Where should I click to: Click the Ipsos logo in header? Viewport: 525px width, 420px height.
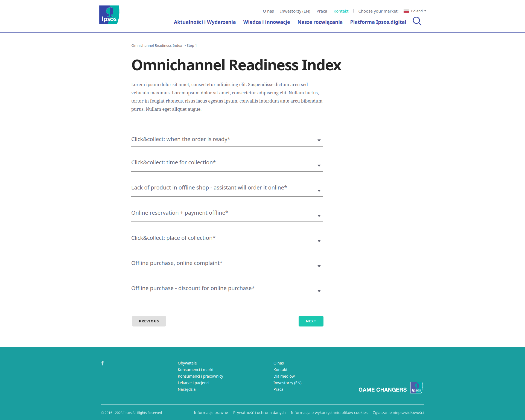click(x=109, y=15)
